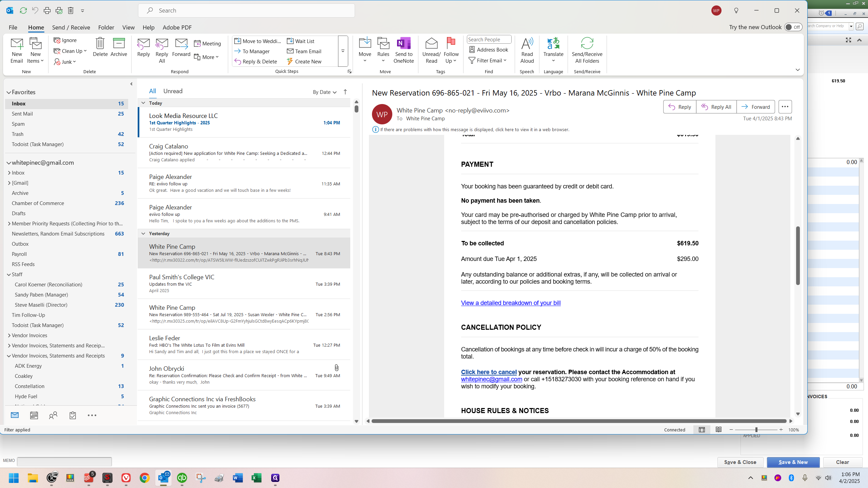The image size is (868, 488).
Task: Click the zoom slider in status bar
Action: [x=756, y=430]
